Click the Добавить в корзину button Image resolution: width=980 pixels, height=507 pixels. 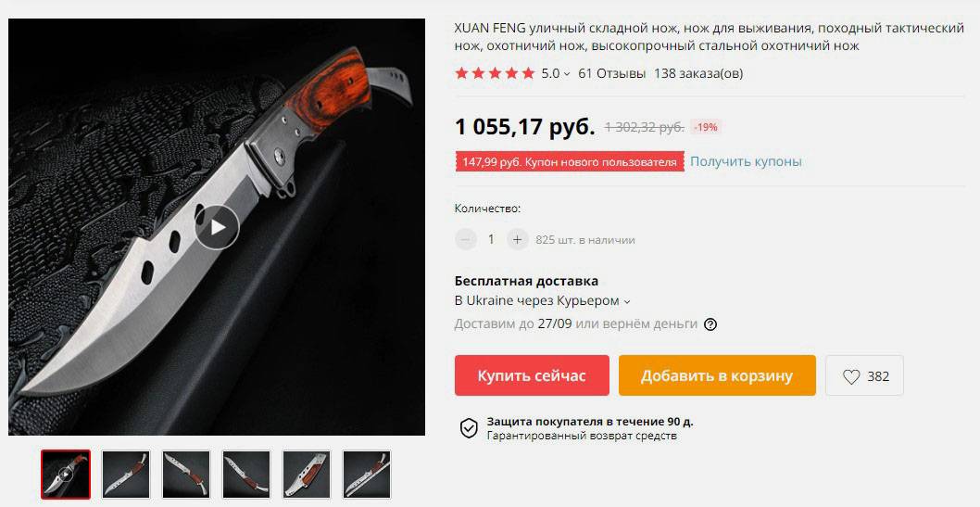(717, 375)
